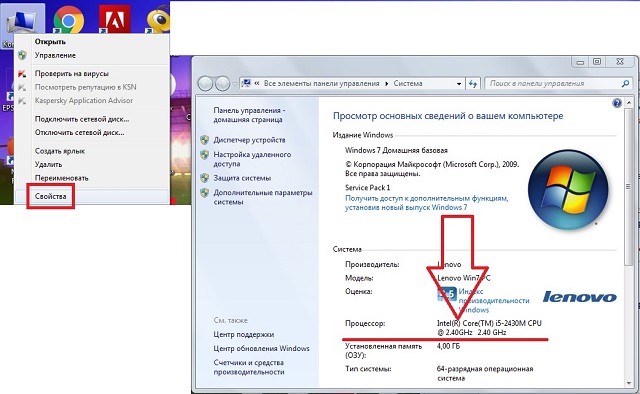Click the search magnifier icon
The width and height of the screenshot is (640, 394).
pyautogui.click(x=625, y=84)
